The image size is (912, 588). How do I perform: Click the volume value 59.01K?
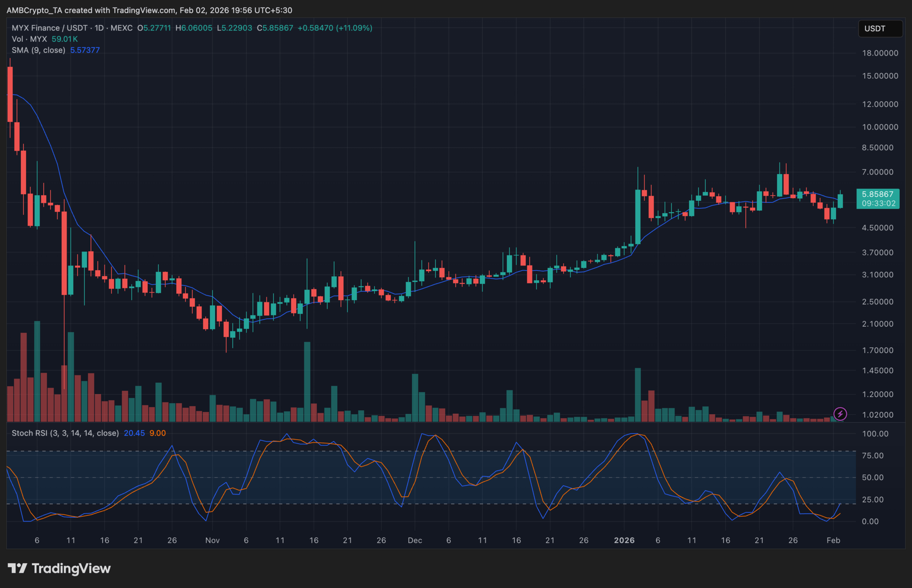pos(65,39)
